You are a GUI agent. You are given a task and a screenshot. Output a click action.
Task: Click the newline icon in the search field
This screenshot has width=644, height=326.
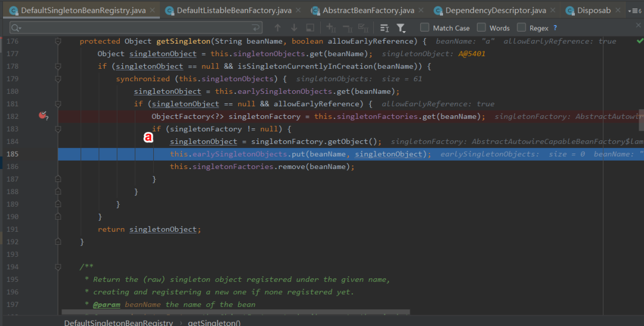[x=256, y=28]
